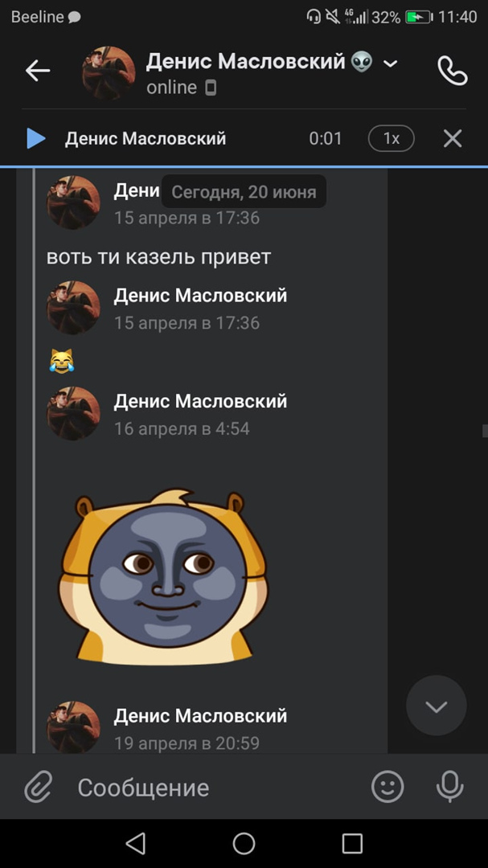Tap the laughing cat emoji message
This screenshot has height=868, width=488.
pos(61,361)
